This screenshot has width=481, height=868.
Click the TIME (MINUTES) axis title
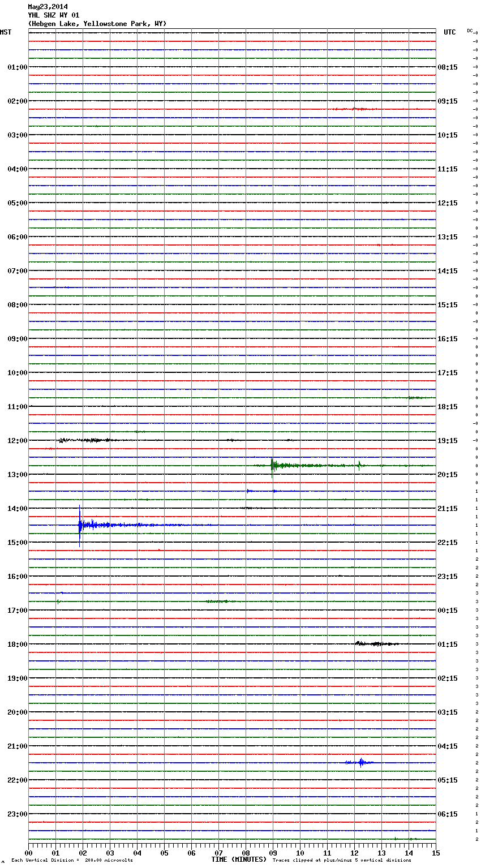click(239, 860)
